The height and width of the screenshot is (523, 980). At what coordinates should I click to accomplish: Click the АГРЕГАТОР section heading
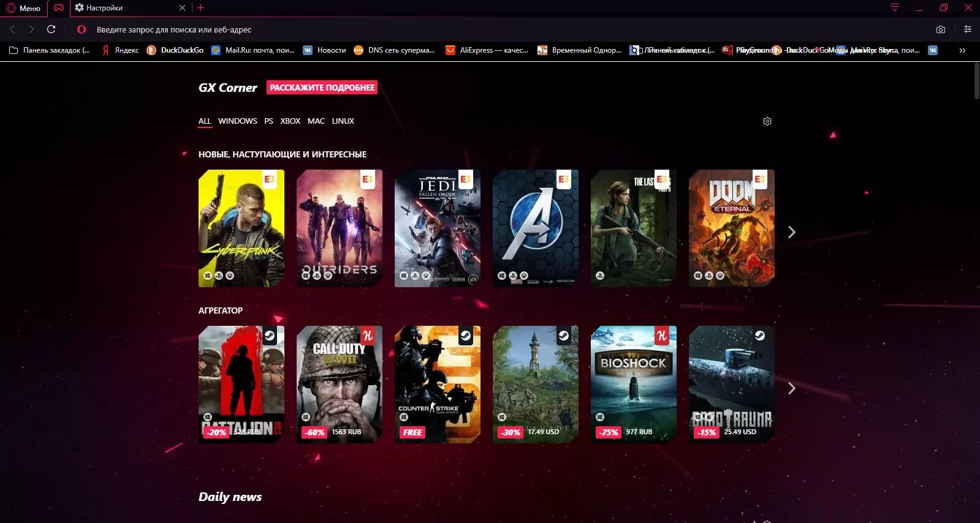[x=221, y=310]
